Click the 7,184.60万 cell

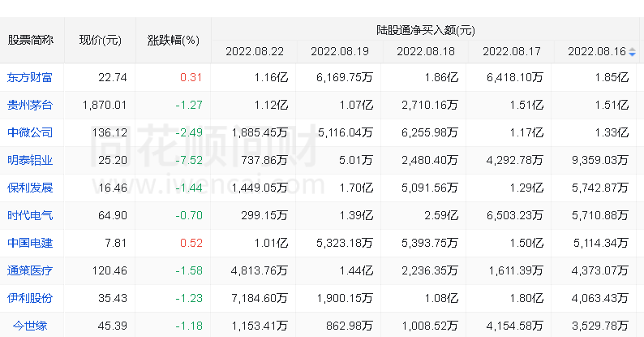260,298
